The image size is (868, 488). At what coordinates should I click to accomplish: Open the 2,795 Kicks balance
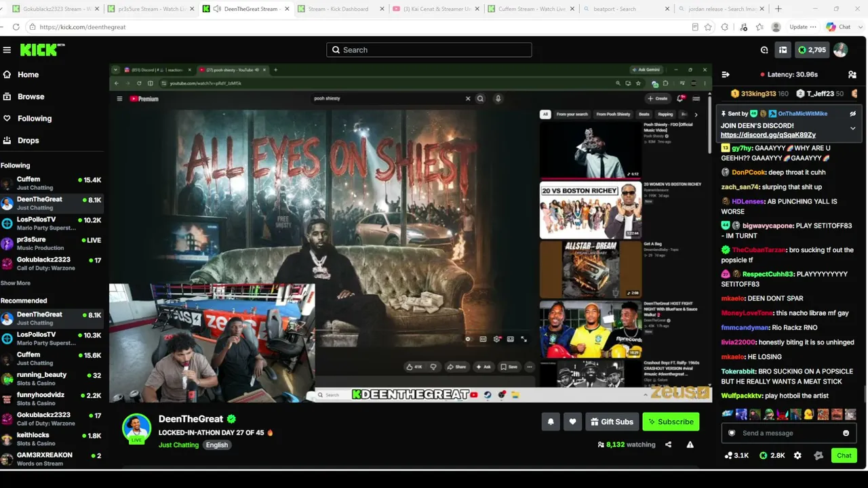(812, 49)
